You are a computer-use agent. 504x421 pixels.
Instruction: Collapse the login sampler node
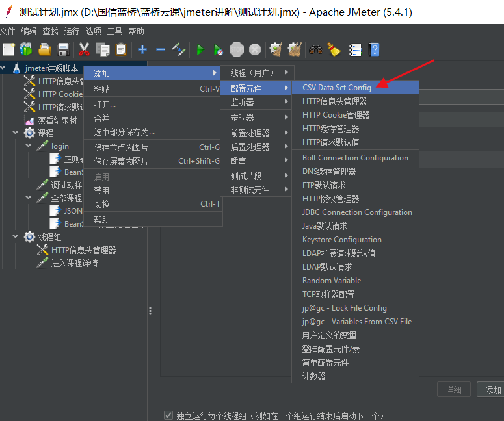(x=28, y=145)
